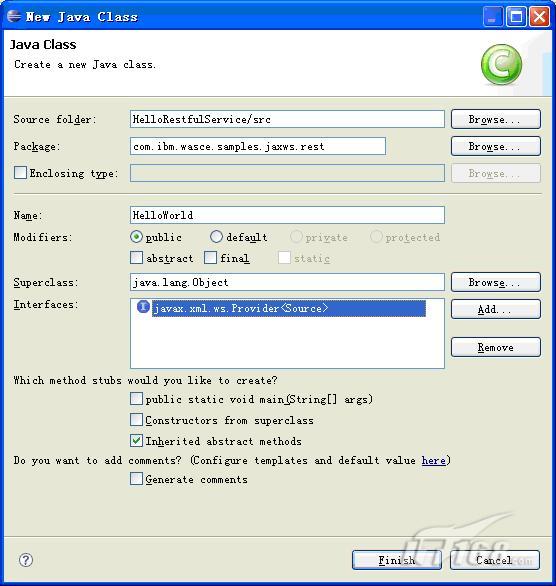Minimize the New Java Class dialog
Screen dimensions: 556x586
point(492,16)
